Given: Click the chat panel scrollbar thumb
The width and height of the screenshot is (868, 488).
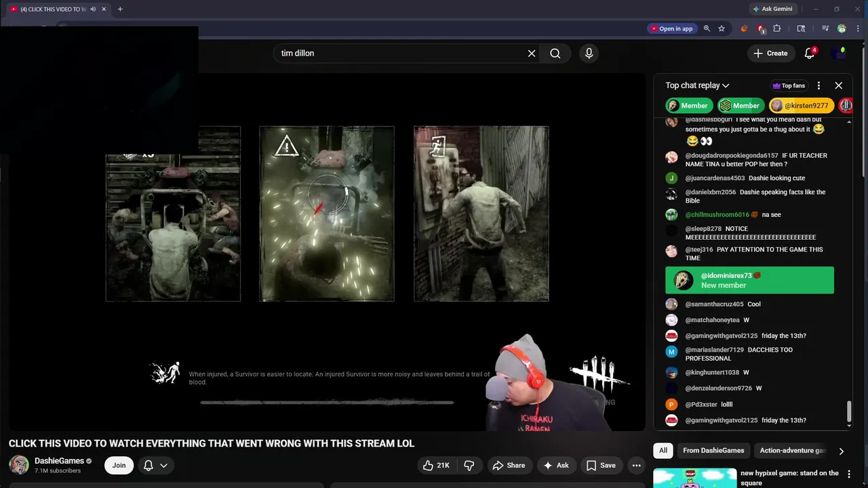Looking at the screenshot, I should pyautogui.click(x=848, y=411).
